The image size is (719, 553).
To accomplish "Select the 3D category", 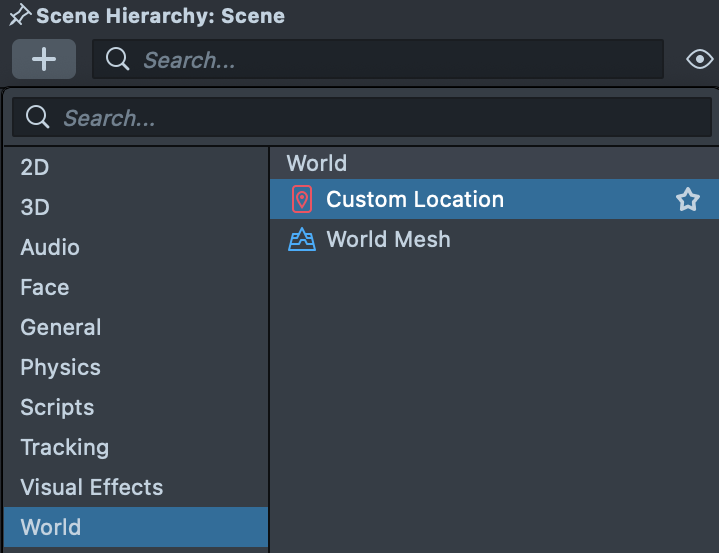I will [35, 207].
